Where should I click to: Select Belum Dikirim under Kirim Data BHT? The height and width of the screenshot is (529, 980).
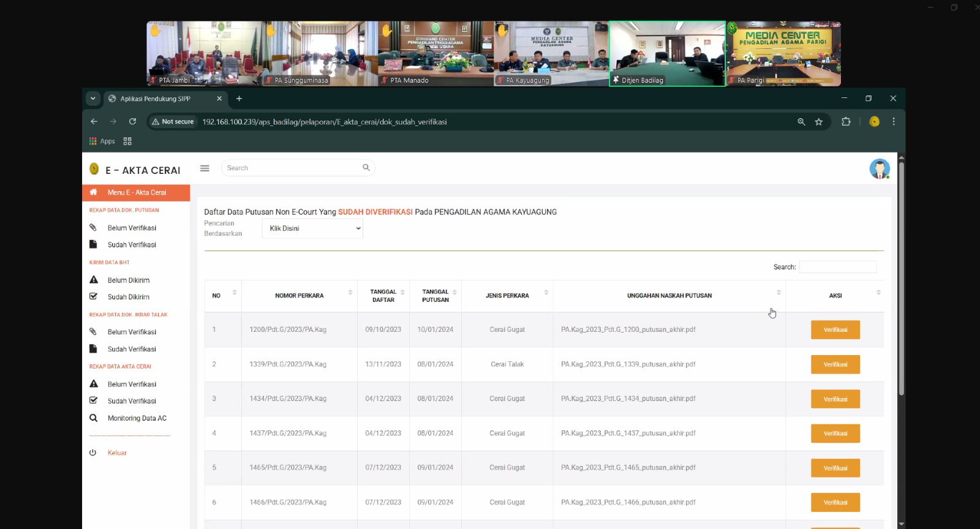[x=128, y=280]
